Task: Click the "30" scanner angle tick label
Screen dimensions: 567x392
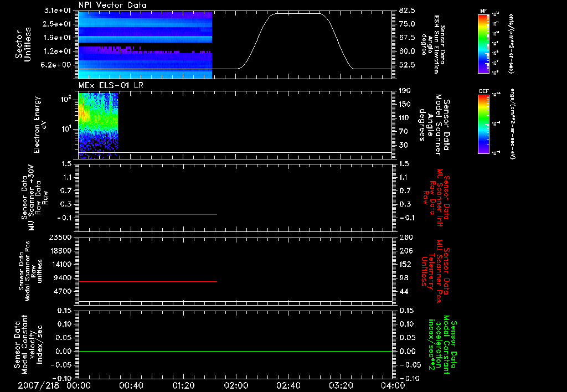Action: [403, 145]
